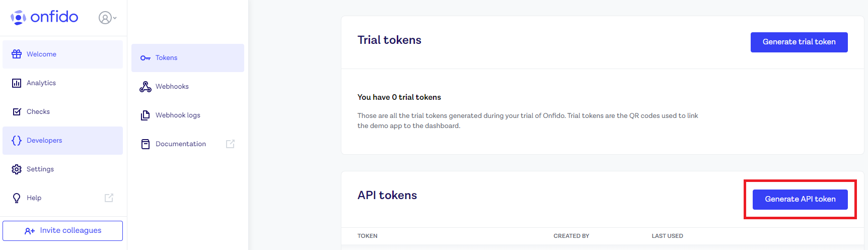
Task: Open the user account dropdown
Action: click(108, 18)
